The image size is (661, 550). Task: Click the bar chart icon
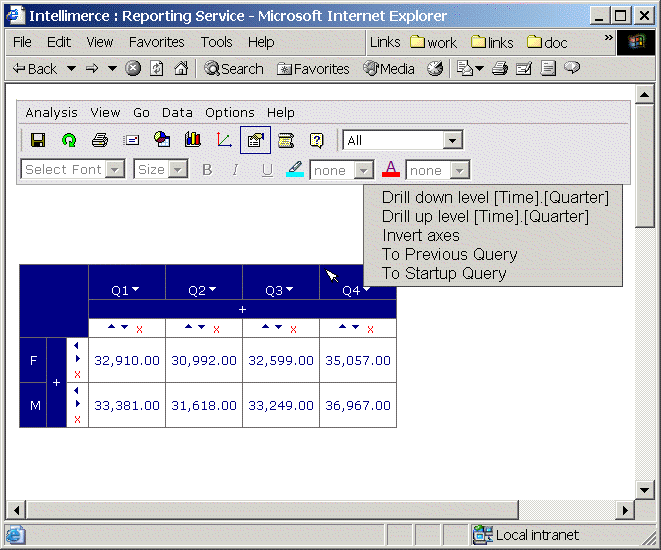coord(193,139)
